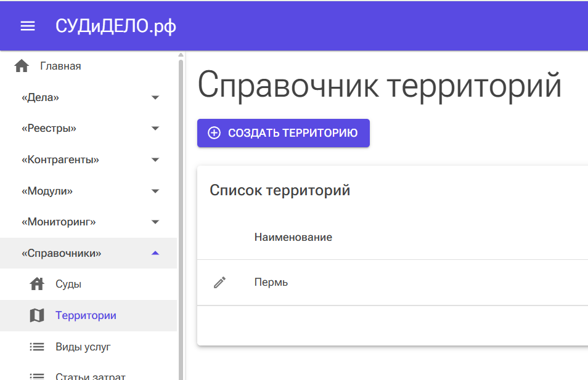Collapse the «Справочники» section arrow

coord(155,253)
